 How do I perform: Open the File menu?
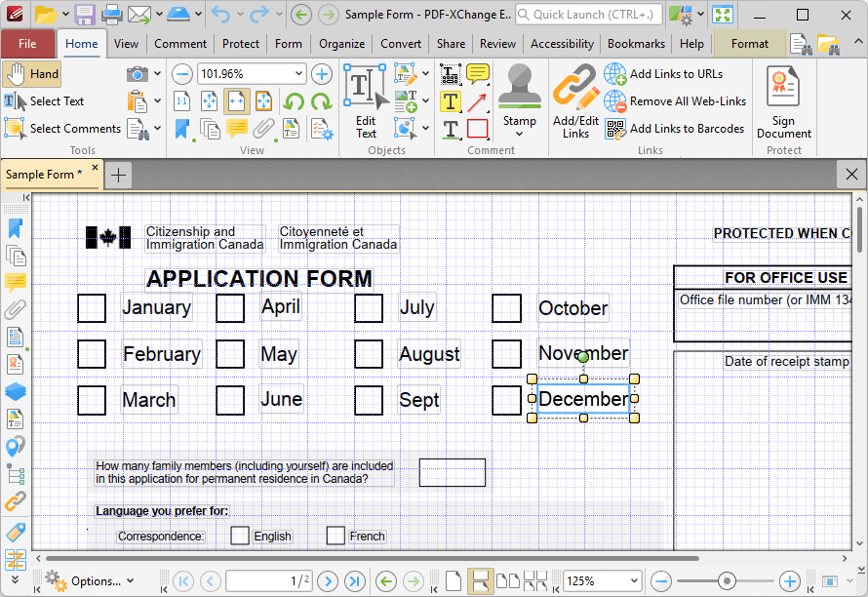point(27,44)
